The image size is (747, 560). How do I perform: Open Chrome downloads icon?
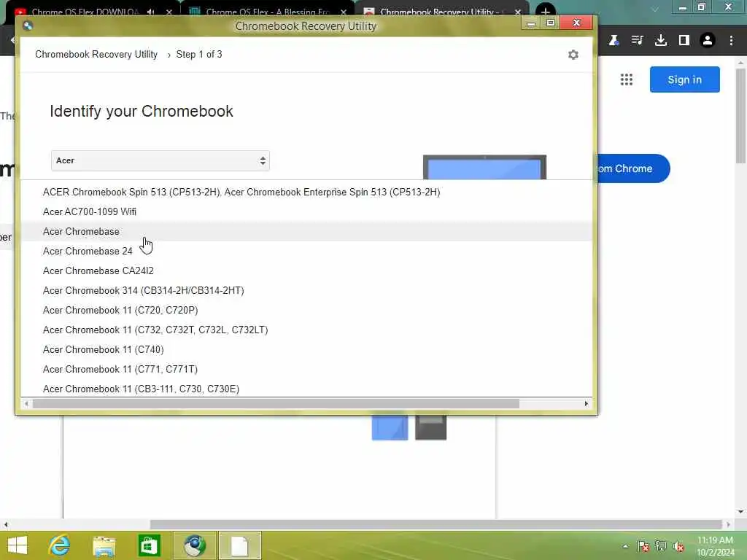coord(661,41)
